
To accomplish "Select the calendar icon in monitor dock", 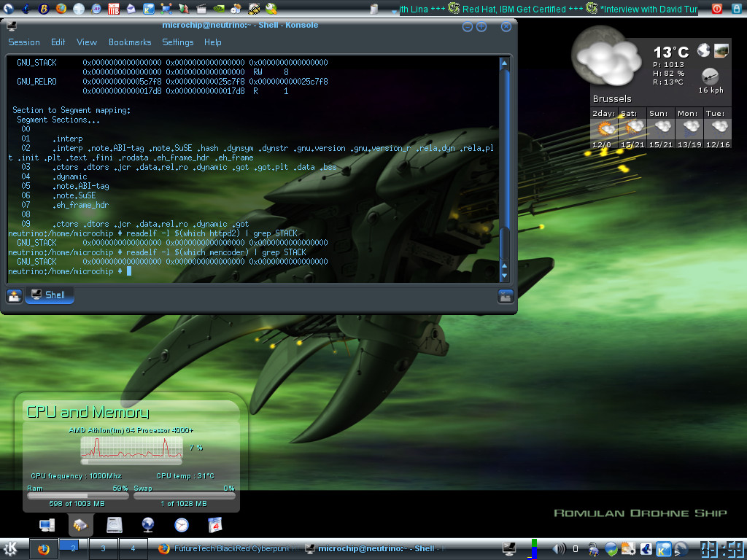I will pos(215,525).
